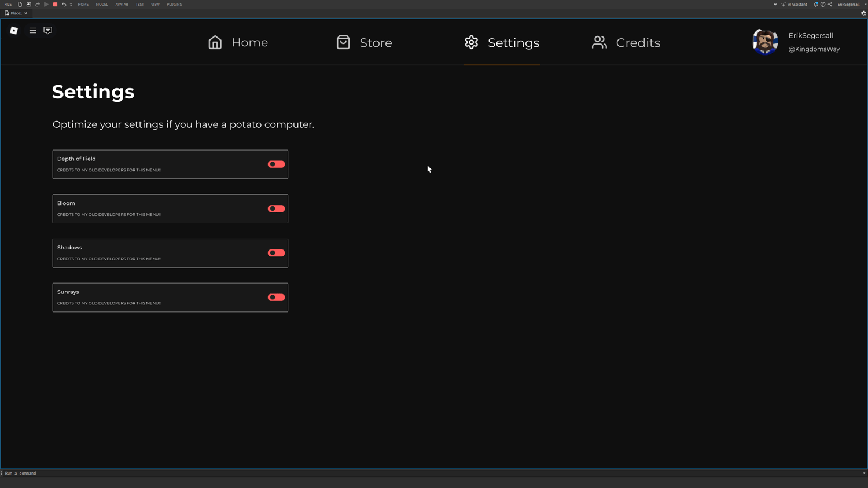
Task: Click the Depth of Field label
Action: pos(76,159)
